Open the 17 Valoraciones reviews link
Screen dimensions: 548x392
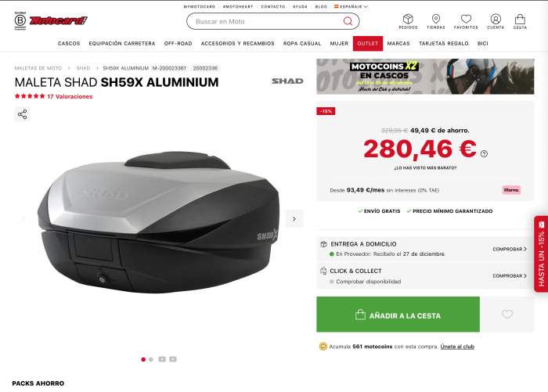click(70, 96)
